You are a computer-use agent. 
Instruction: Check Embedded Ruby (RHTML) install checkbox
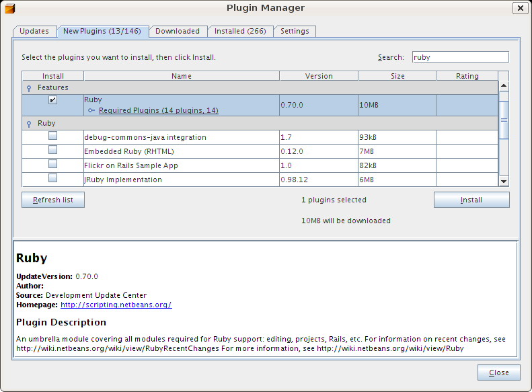click(52, 149)
